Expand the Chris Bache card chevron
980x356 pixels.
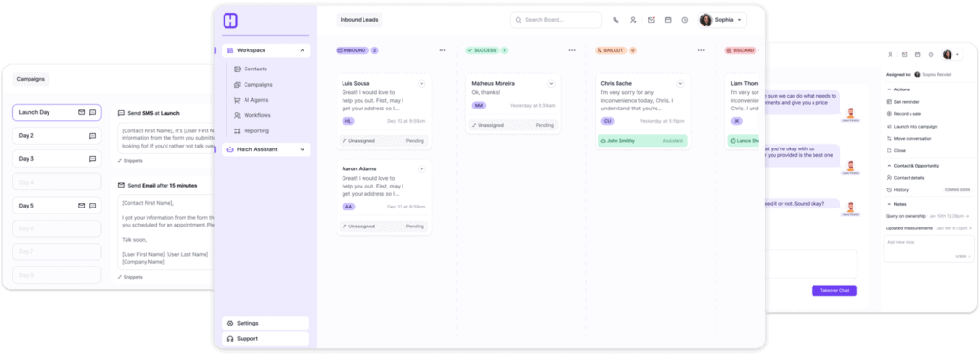point(680,83)
